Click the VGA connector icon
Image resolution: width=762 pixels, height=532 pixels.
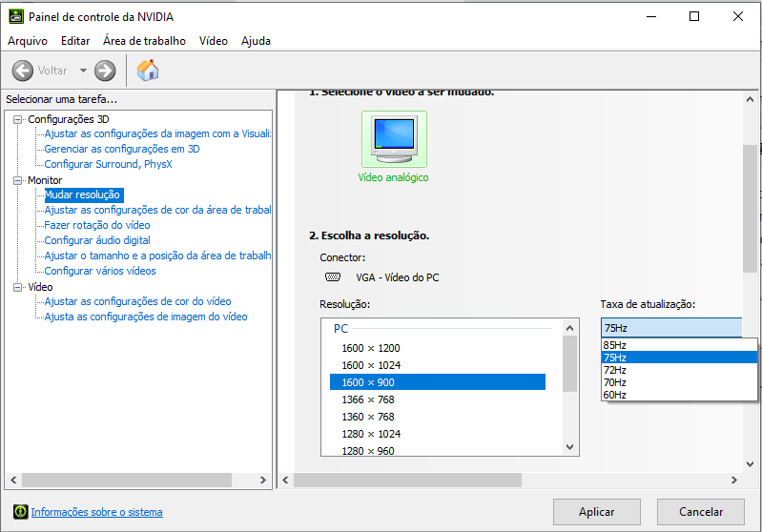tap(333, 276)
